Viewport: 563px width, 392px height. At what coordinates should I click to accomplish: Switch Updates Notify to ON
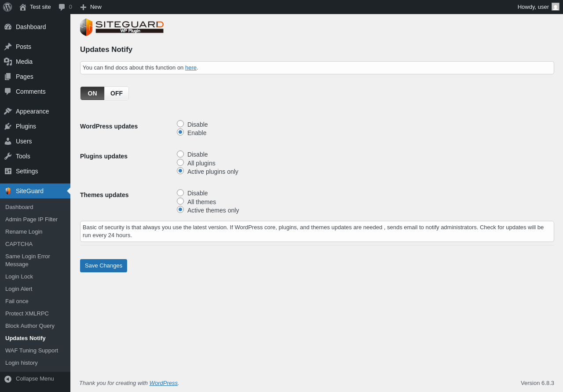(x=92, y=93)
